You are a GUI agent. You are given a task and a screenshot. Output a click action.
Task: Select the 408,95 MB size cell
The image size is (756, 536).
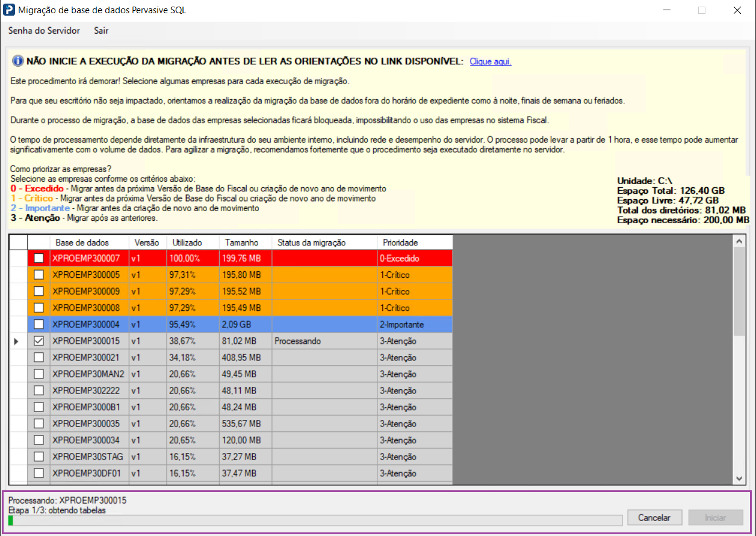[x=246, y=357]
